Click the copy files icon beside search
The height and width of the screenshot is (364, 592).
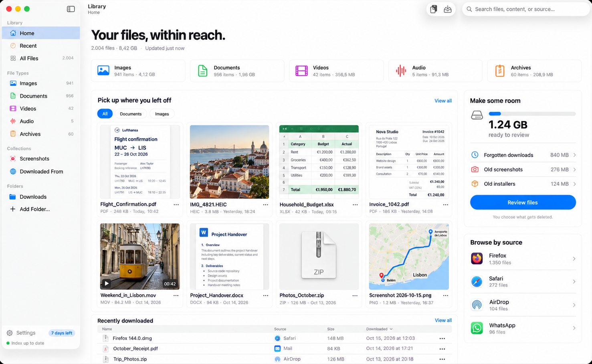pyautogui.click(x=434, y=9)
